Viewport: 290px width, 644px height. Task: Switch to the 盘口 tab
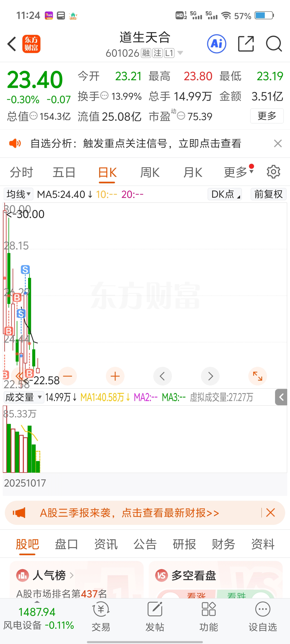tap(67, 544)
